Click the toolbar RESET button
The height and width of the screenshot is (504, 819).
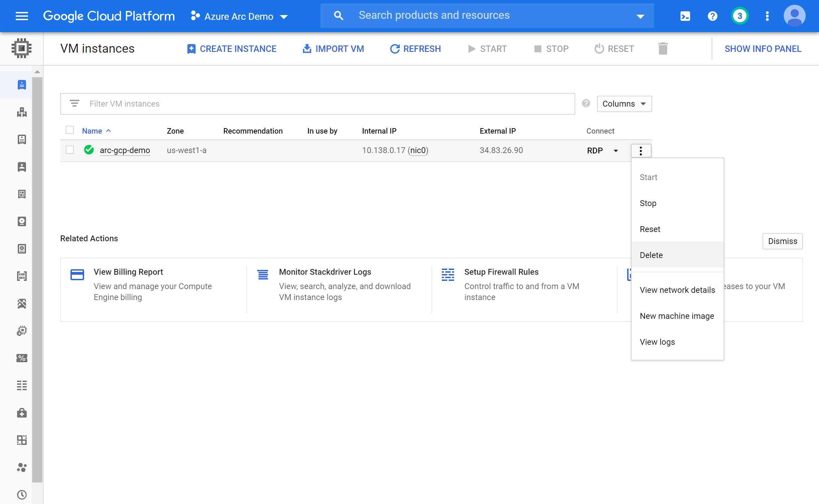[614, 49]
